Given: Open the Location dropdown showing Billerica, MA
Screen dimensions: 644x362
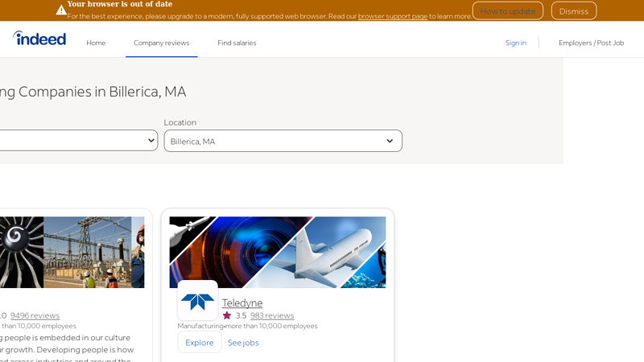Looking at the screenshot, I should (283, 141).
